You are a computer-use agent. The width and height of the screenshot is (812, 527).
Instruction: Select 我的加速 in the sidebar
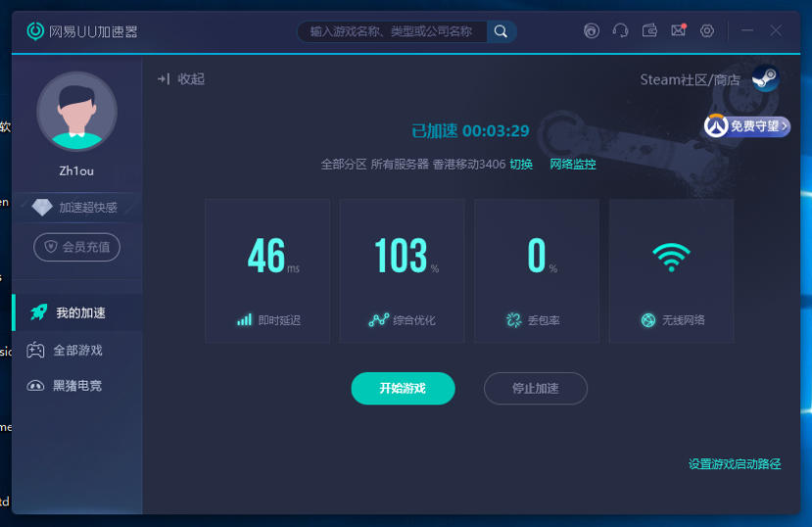pyautogui.click(x=77, y=312)
